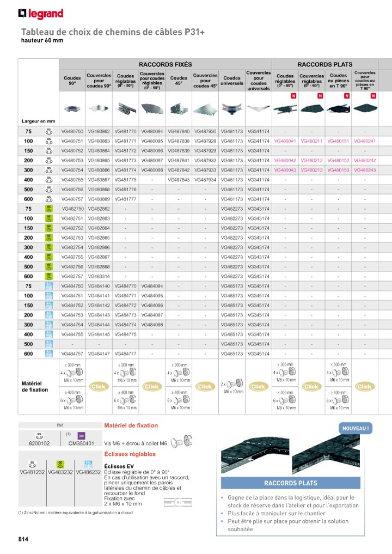The width and height of the screenshot is (392, 554).
Task: Click the red Éclisses réglables heading
Action: [x=130, y=454]
